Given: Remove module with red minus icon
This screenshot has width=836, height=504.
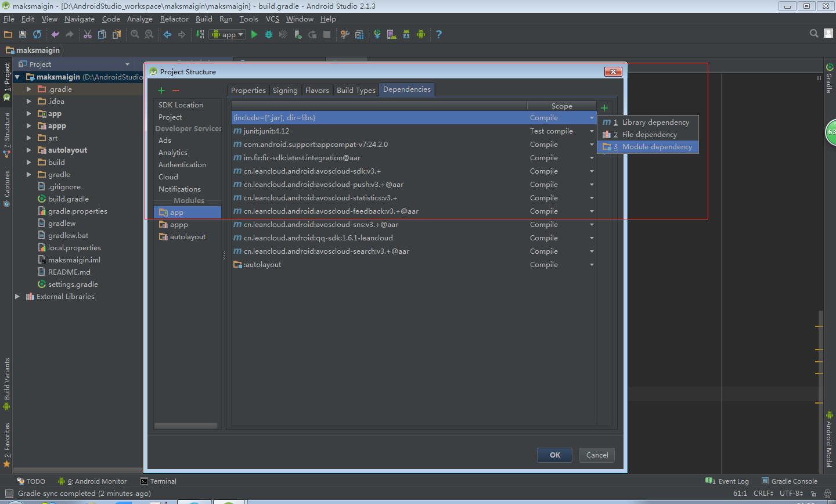Looking at the screenshot, I should click(x=176, y=91).
